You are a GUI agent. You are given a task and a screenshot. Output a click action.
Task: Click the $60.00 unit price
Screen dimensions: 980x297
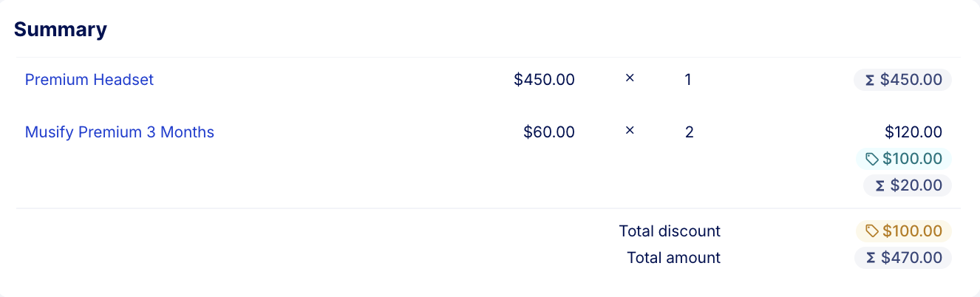[x=549, y=132]
